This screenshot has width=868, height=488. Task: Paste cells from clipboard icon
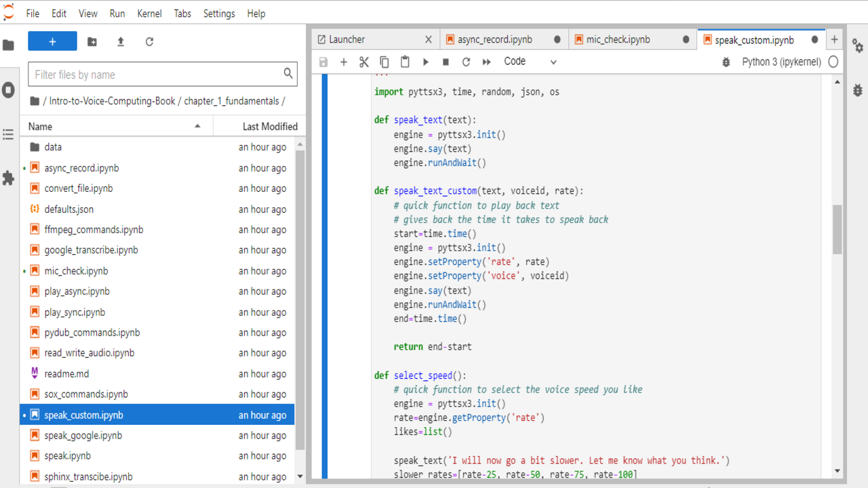[x=405, y=62]
